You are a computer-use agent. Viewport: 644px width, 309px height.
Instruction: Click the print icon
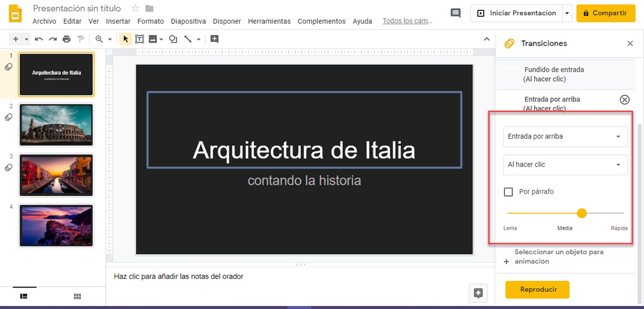pyautogui.click(x=67, y=39)
